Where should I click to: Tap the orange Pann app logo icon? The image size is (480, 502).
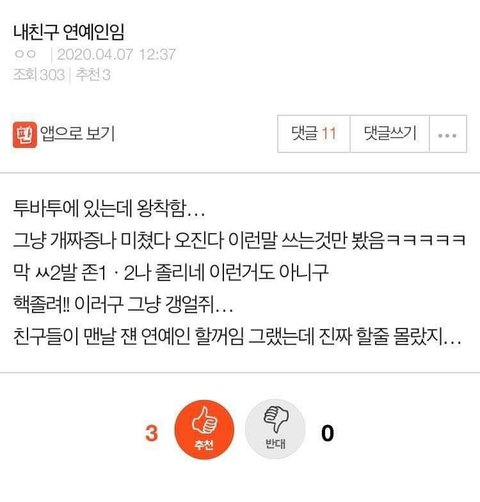pos(25,135)
